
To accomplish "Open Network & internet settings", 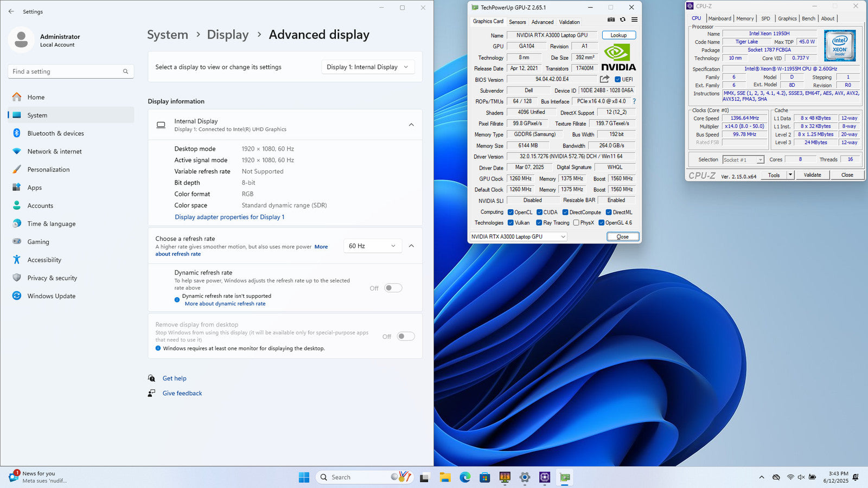I will [71, 151].
